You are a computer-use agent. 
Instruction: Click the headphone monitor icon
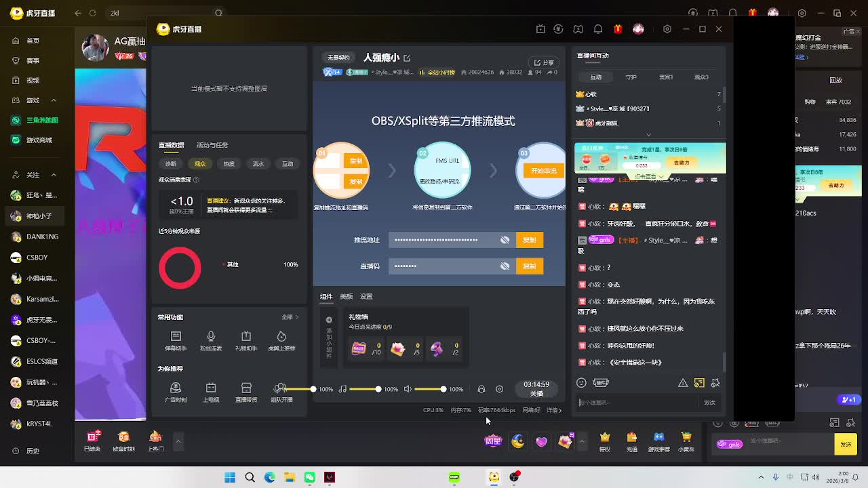click(481, 389)
